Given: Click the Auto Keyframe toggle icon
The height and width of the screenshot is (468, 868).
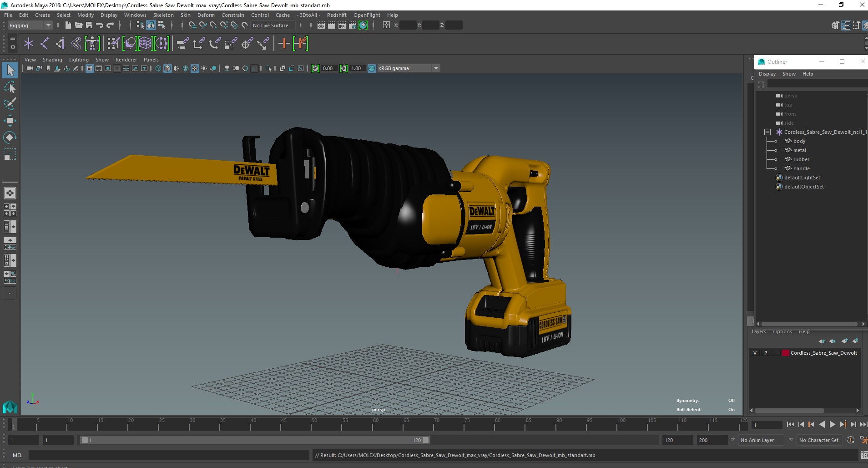Looking at the screenshot, I should (850, 440).
